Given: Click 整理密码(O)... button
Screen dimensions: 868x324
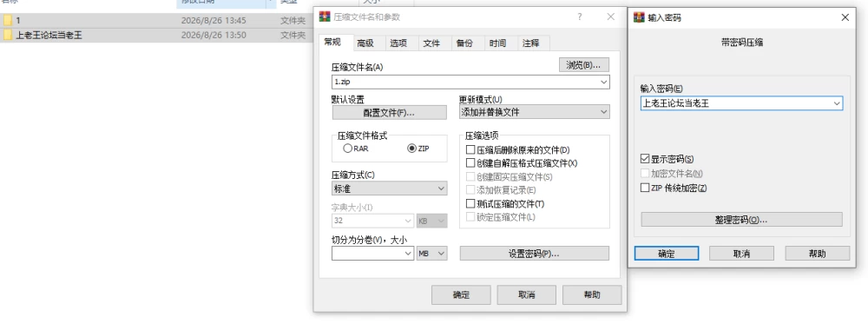Looking at the screenshot, I should (742, 219).
